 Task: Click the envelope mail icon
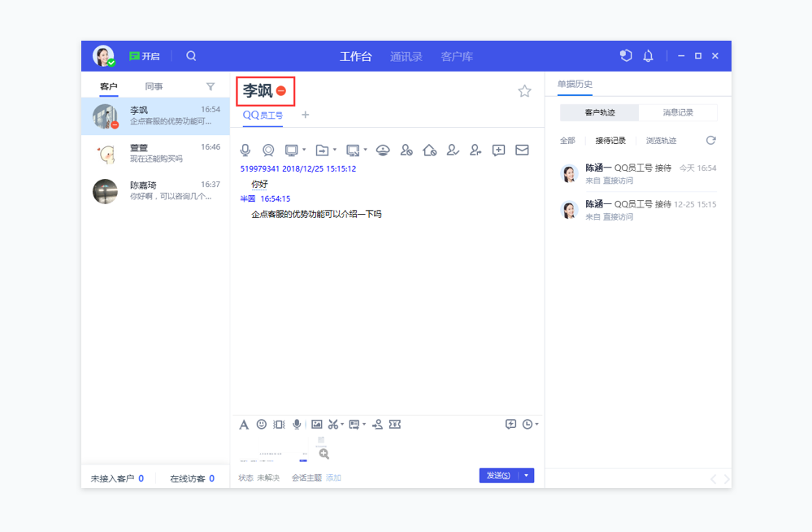pos(522,150)
